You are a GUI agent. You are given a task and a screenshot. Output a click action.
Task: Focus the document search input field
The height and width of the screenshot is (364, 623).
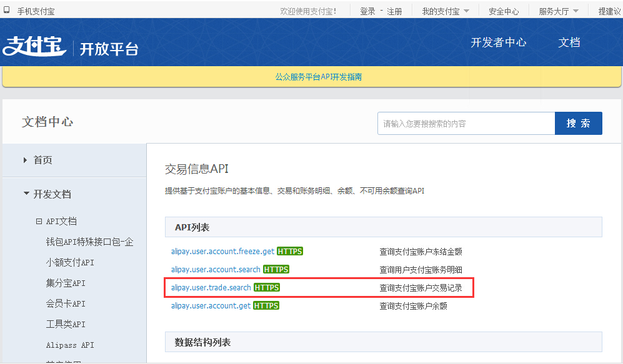tap(466, 124)
